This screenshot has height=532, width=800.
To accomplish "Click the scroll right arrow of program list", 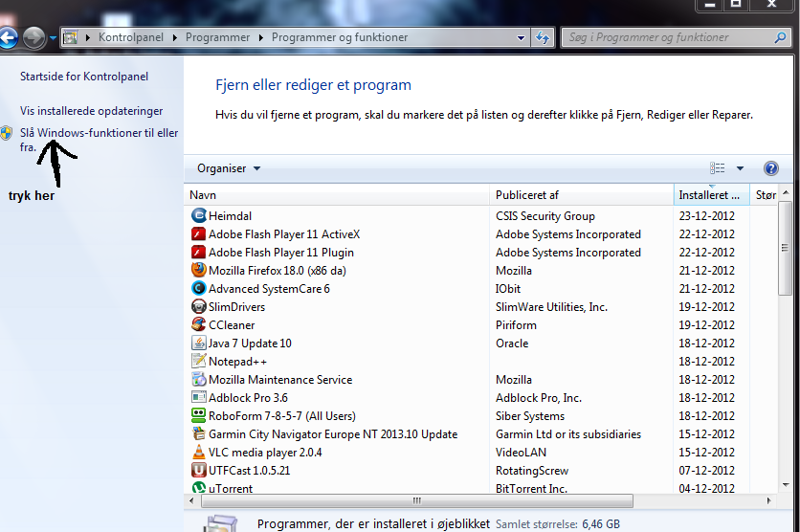I will [x=768, y=500].
